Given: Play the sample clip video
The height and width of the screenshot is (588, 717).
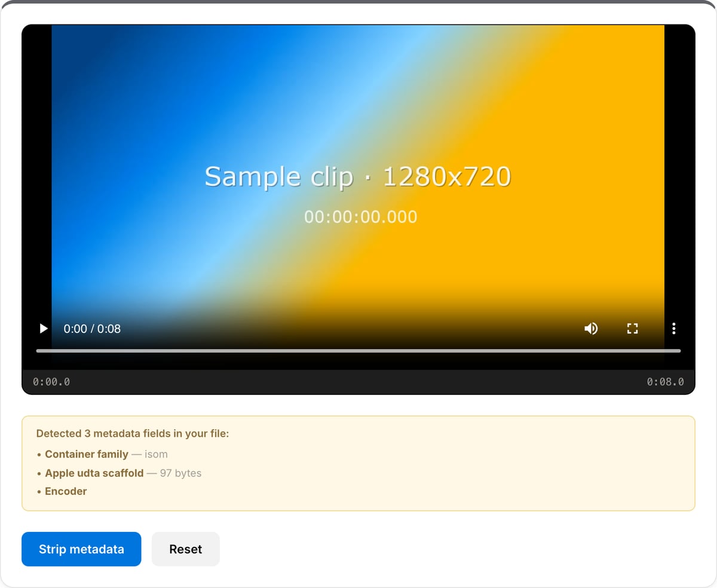Looking at the screenshot, I should 43,329.
